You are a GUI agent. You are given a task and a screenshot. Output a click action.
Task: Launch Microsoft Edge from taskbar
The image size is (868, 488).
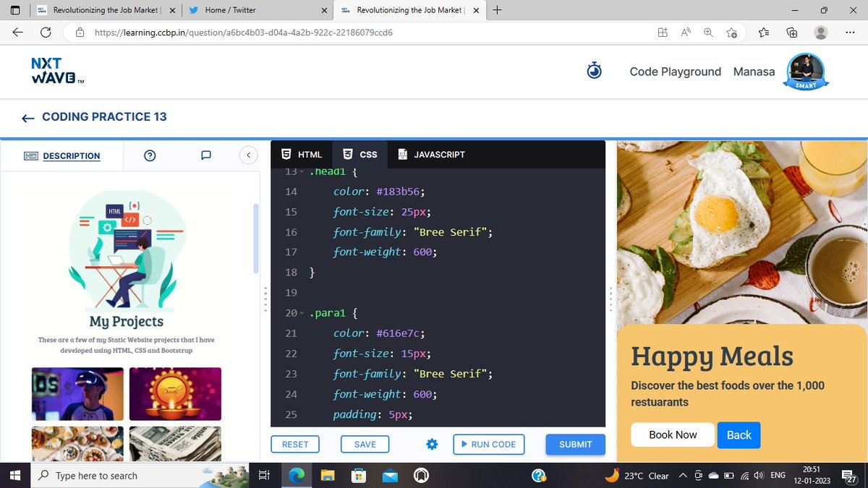pyautogui.click(x=297, y=475)
